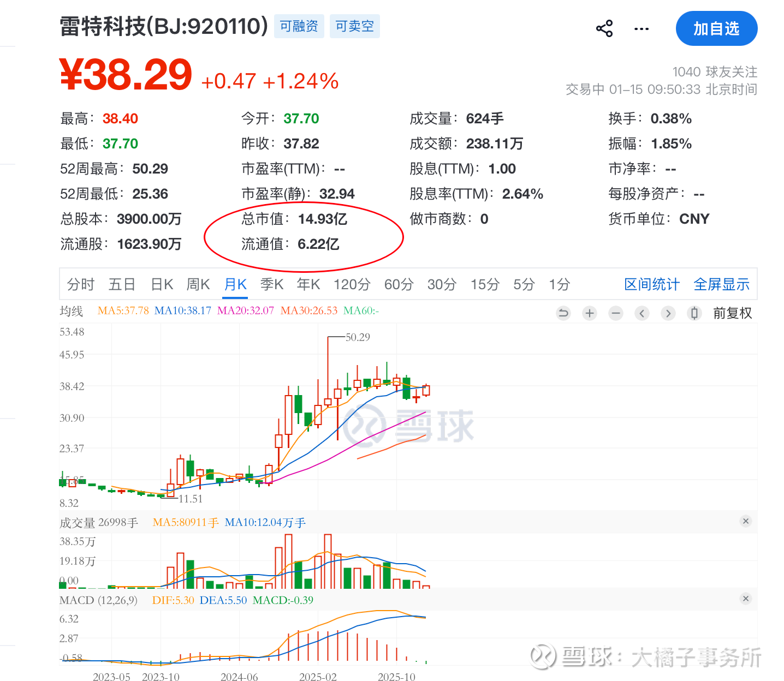The height and width of the screenshot is (681, 784).
Task: Click the 可融资 tag
Action: coord(299,26)
